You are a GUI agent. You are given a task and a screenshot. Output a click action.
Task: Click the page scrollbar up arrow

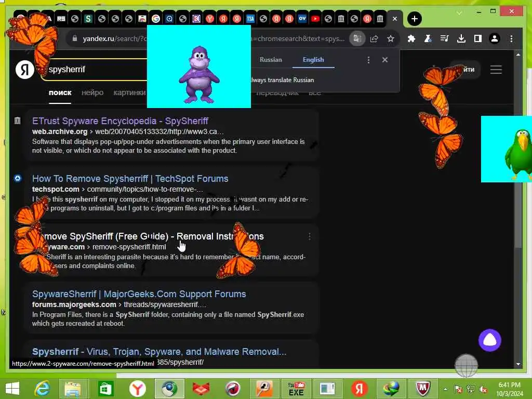[518, 54]
